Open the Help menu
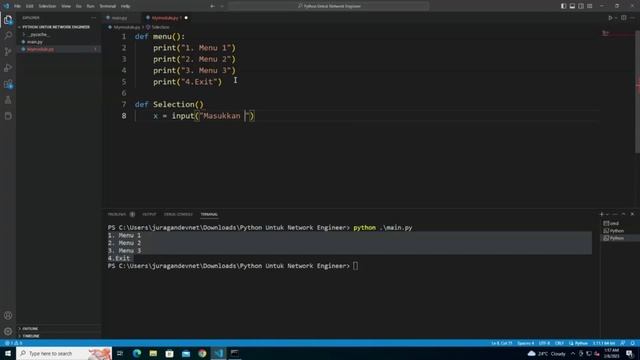This screenshot has width=640, height=360. pyautogui.click(x=125, y=6)
